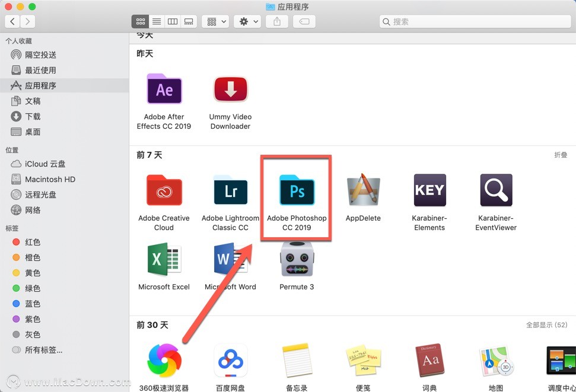Open 桌面 Desktop in sidebar
The height and width of the screenshot is (392, 576).
pyautogui.click(x=64, y=132)
